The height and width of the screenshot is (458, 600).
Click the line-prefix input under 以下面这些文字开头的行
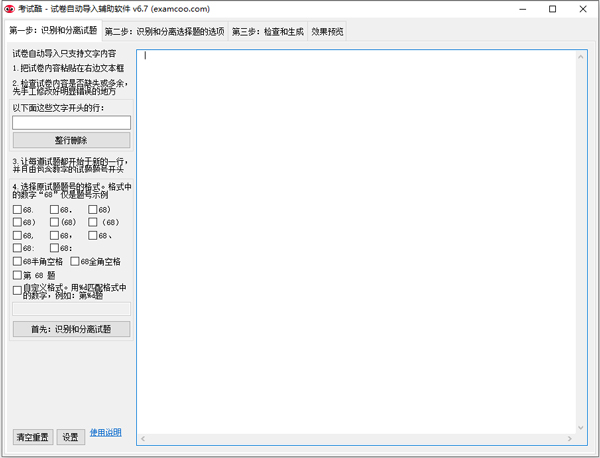72,122
